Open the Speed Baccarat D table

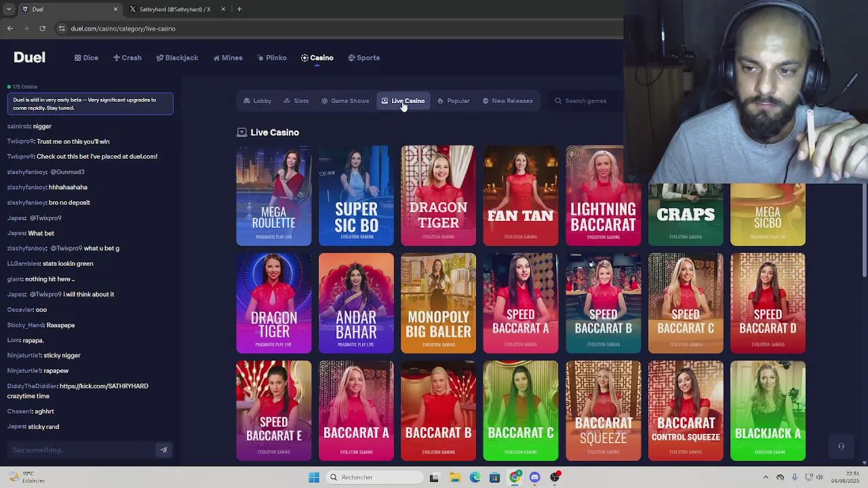(x=768, y=303)
